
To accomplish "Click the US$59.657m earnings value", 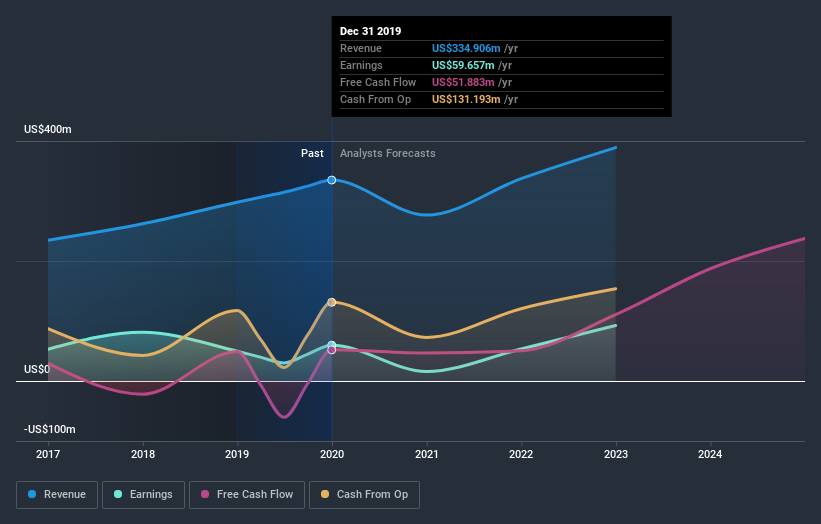I will coord(463,65).
